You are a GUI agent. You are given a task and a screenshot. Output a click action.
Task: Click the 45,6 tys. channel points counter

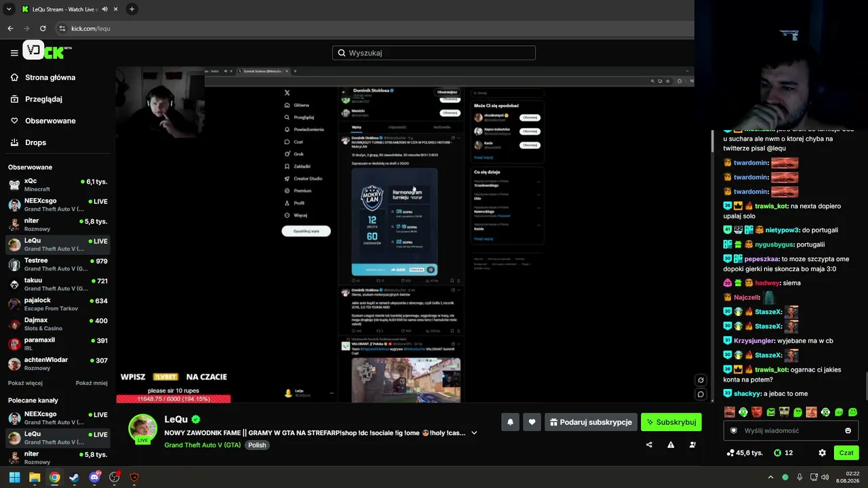[x=744, y=453]
